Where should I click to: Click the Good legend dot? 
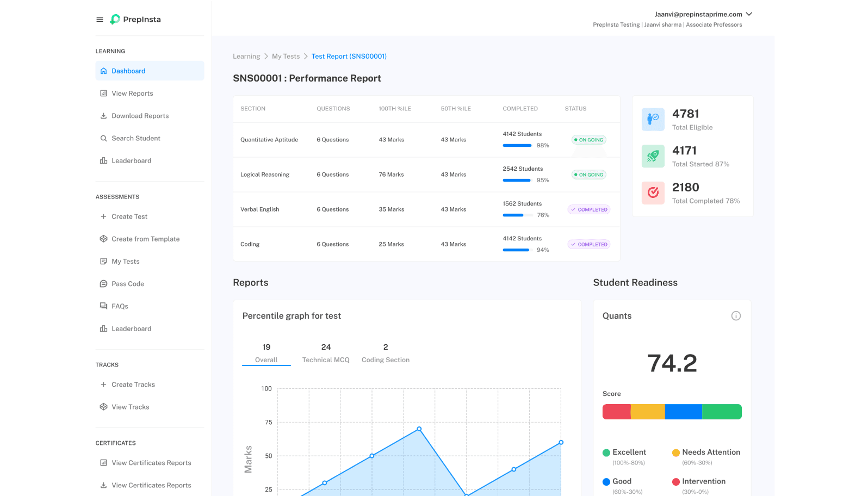coord(606,482)
